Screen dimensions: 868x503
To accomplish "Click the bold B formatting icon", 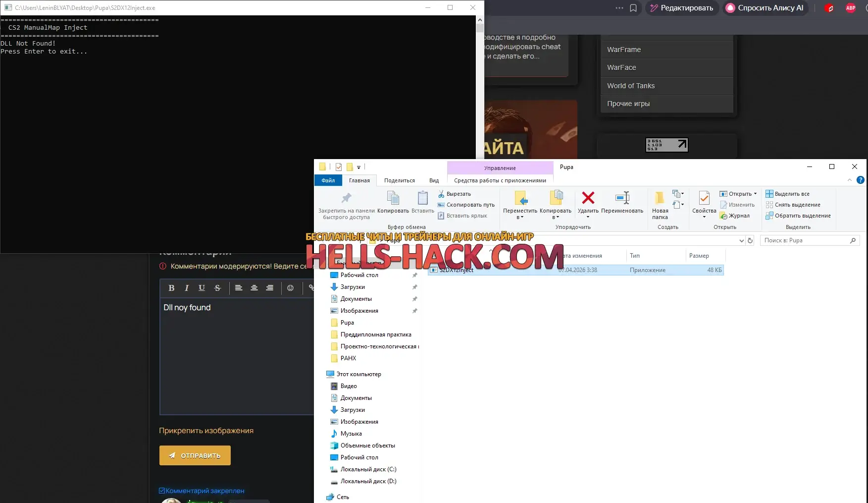I will (171, 288).
